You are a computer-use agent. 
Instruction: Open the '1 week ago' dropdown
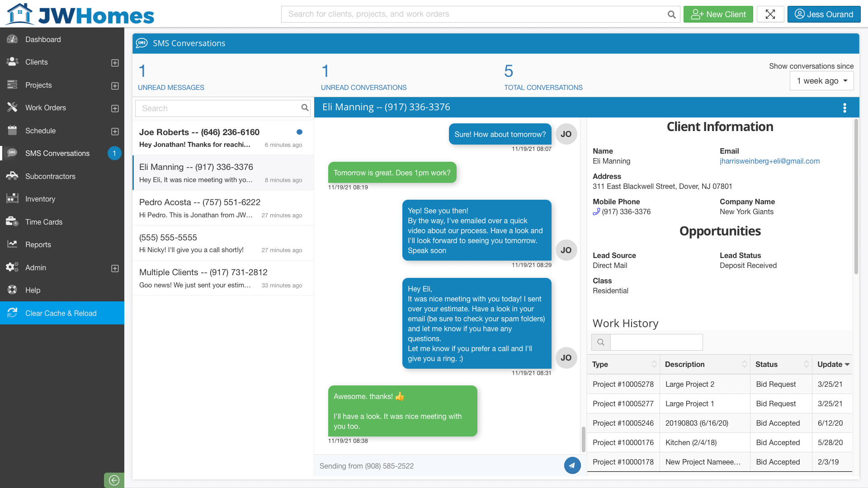(x=821, y=81)
